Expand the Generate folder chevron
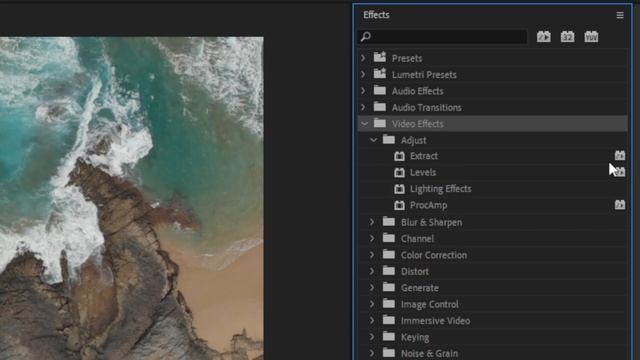Image resolution: width=640 pixels, height=360 pixels. point(372,288)
